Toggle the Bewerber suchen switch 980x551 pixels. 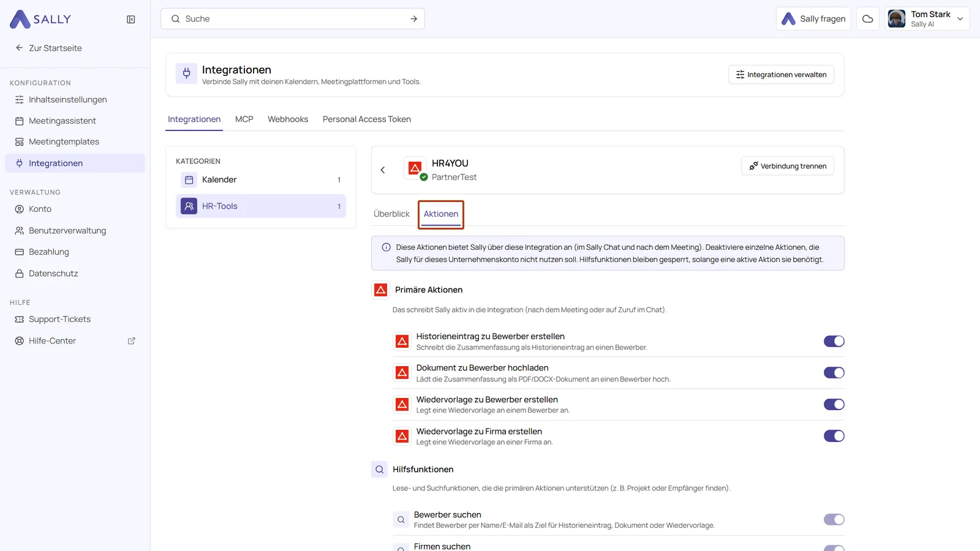(x=834, y=520)
